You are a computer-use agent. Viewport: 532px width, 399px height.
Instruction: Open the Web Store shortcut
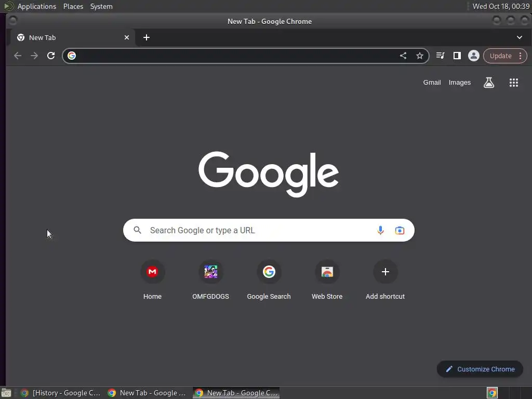coord(327,280)
